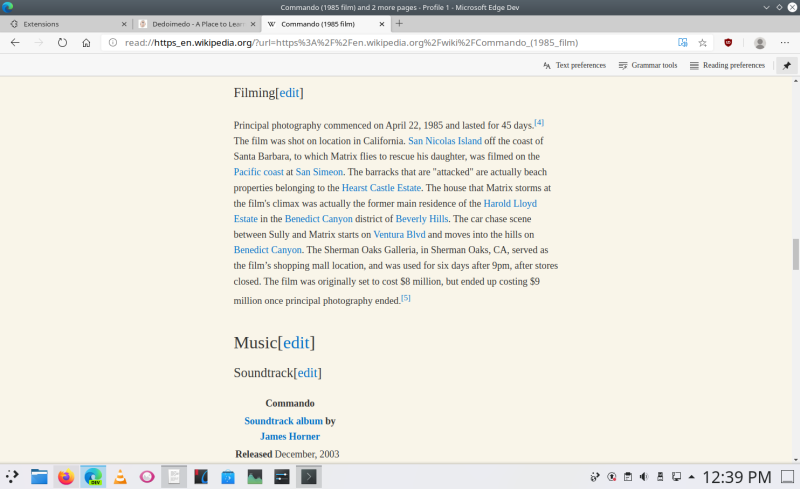Open Reading preferences
The height and width of the screenshot is (489, 800).
(x=728, y=65)
